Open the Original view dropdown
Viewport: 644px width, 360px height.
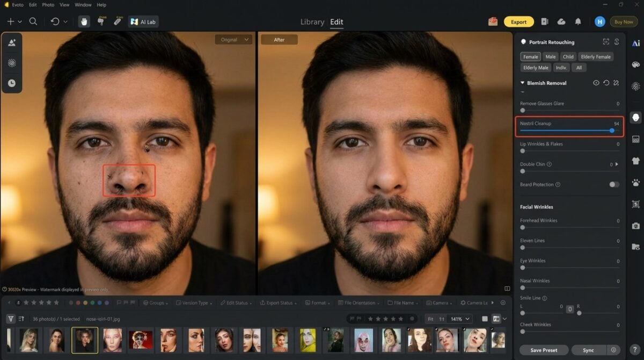click(233, 39)
